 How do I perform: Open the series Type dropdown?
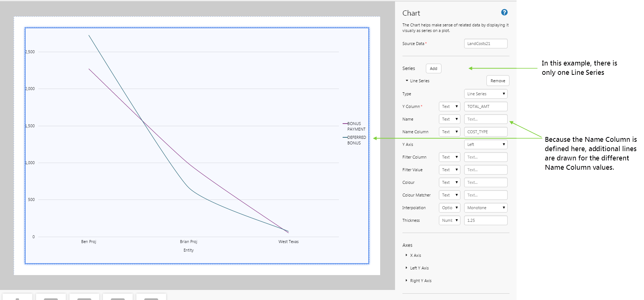point(485,94)
